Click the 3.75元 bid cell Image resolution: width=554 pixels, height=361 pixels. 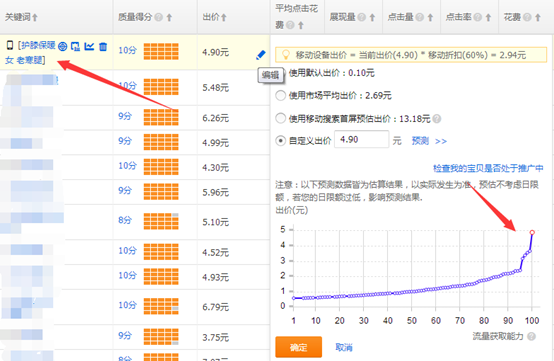(x=216, y=337)
